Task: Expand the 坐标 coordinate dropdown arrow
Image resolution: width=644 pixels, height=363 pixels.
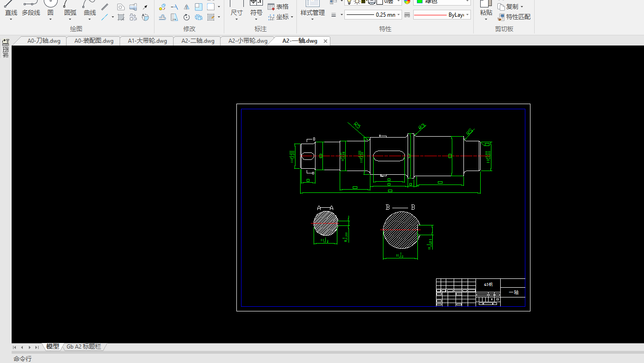Action: click(x=292, y=17)
